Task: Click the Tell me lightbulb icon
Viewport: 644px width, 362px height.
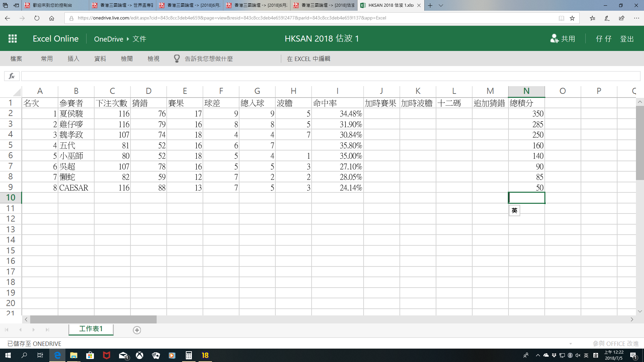Action: (x=177, y=59)
